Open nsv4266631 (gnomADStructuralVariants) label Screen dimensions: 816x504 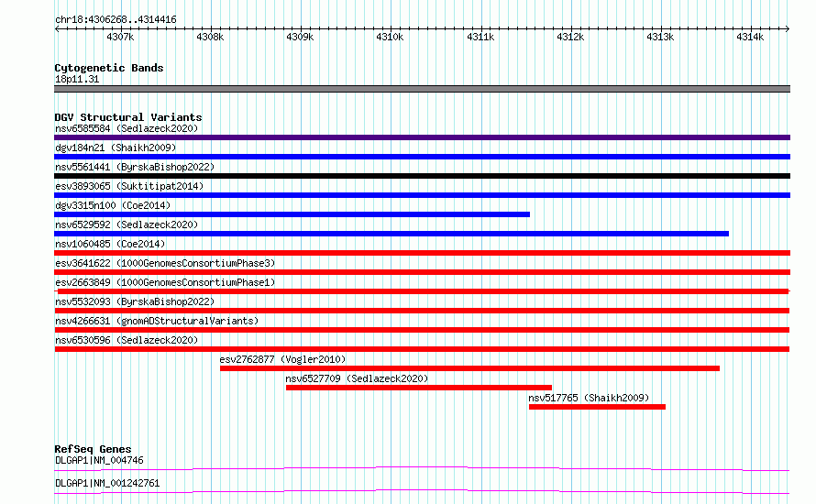(x=157, y=321)
